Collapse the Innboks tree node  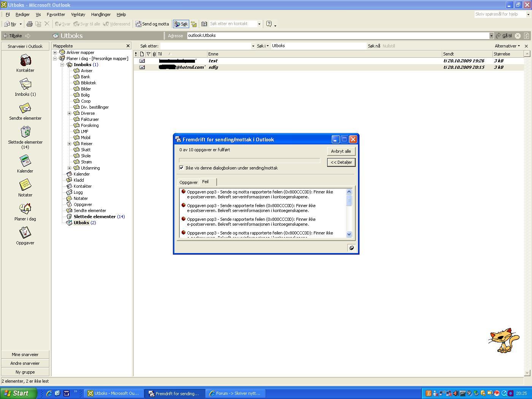[62, 65]
